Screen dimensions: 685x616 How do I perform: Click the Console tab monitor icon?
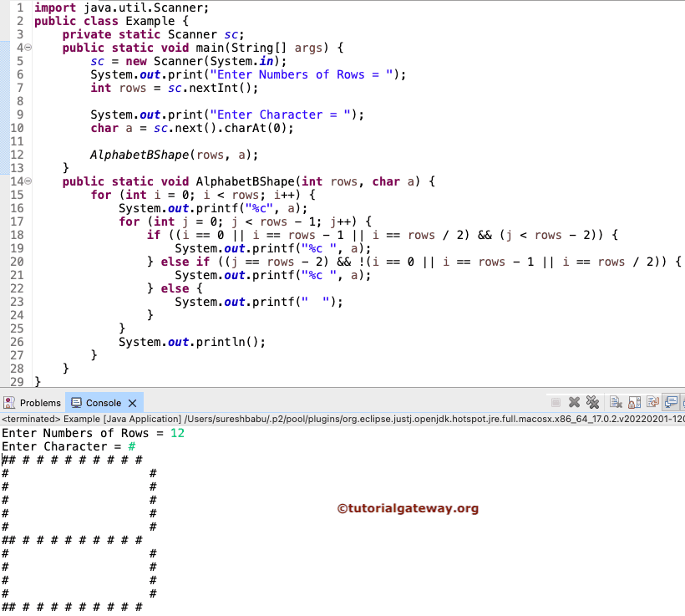76,403
